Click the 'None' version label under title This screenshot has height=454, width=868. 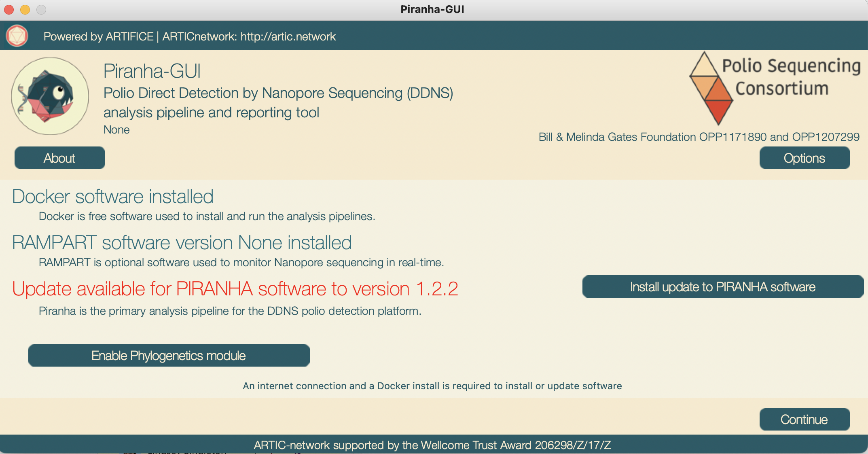tap(116, 129)
